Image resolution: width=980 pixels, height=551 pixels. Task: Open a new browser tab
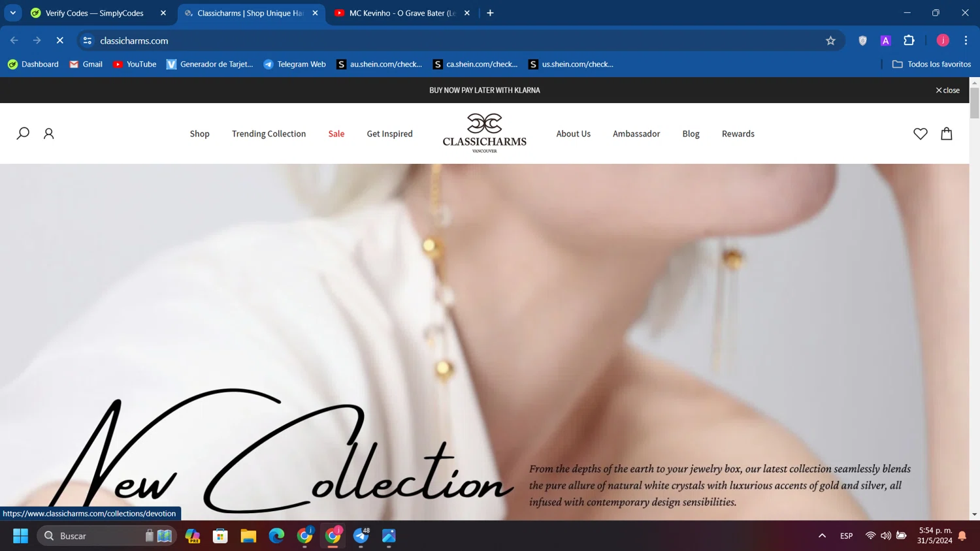click(x=490, y=13)
